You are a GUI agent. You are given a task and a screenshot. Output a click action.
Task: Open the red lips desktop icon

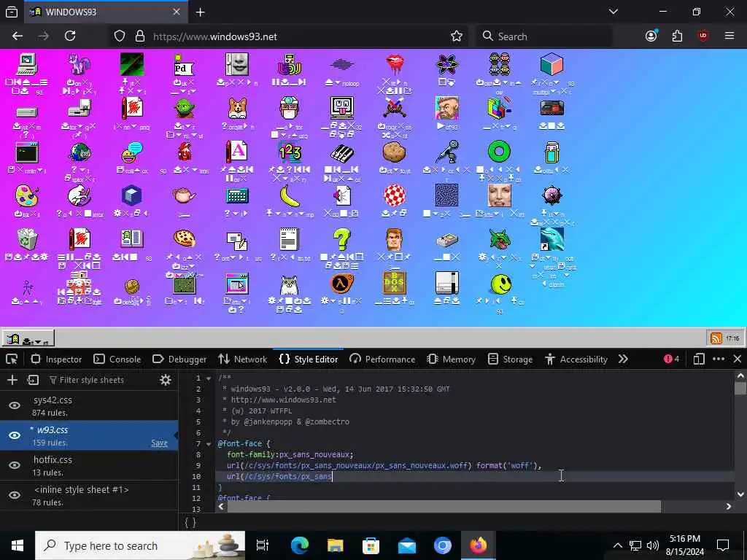395,63
